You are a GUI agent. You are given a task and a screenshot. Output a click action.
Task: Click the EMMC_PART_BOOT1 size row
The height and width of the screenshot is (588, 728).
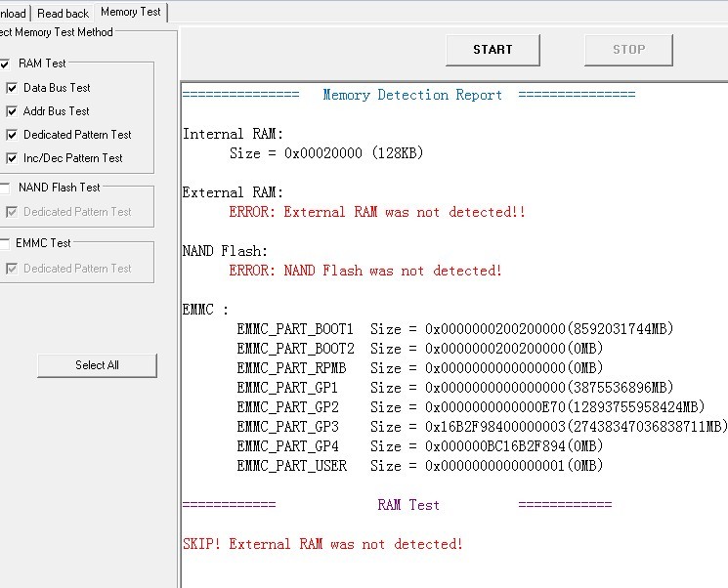[x=455, y=329]
